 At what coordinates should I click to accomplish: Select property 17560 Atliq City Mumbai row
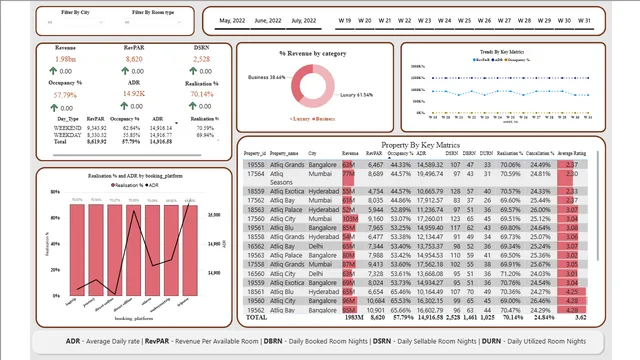click(x=416, y=219)
